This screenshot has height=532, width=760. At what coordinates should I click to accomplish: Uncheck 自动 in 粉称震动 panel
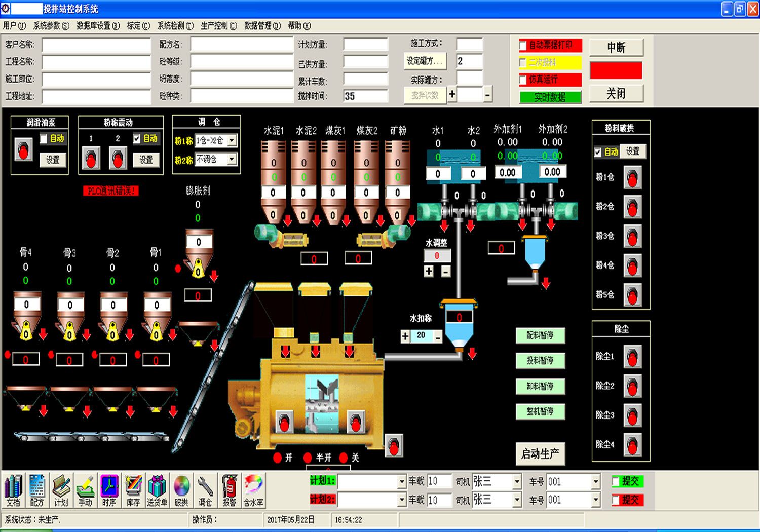[137, 138]
